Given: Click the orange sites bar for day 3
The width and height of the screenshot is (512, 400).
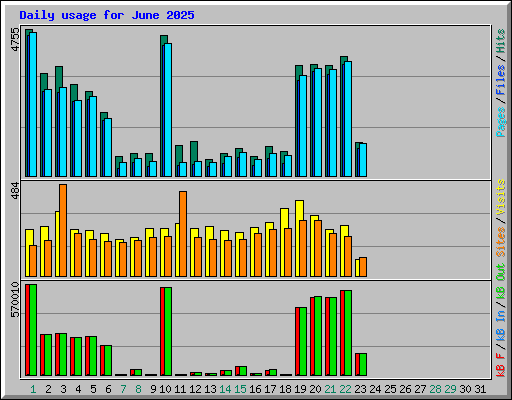Looking at the screenshot, I should click(63, 230).
